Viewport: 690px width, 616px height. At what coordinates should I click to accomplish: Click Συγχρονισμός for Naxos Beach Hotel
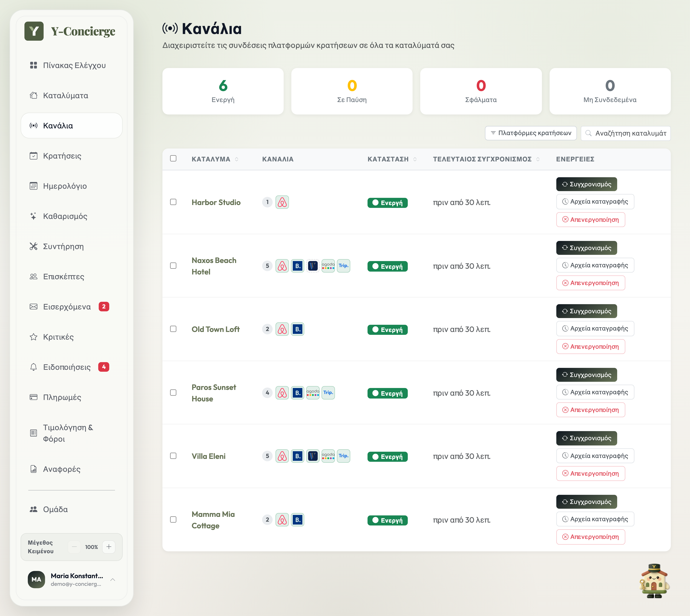tap(586, 248)
